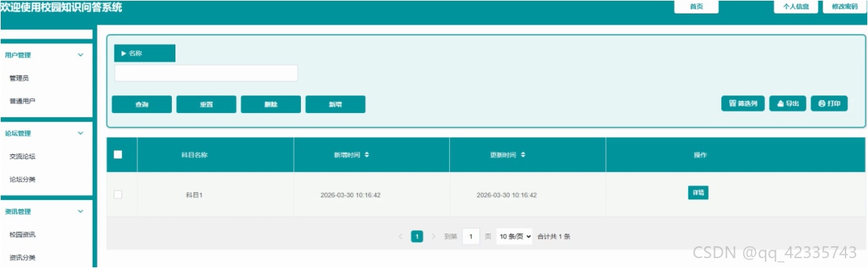
Task: Collapse the 论坛管理 sidebar section
Action: click(80, 133)
